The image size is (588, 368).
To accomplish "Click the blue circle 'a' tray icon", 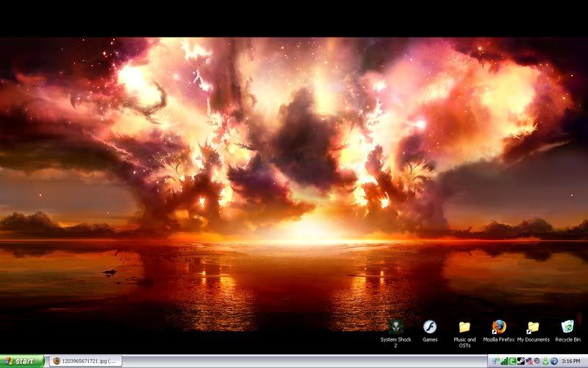I will [x=554, y=361].
